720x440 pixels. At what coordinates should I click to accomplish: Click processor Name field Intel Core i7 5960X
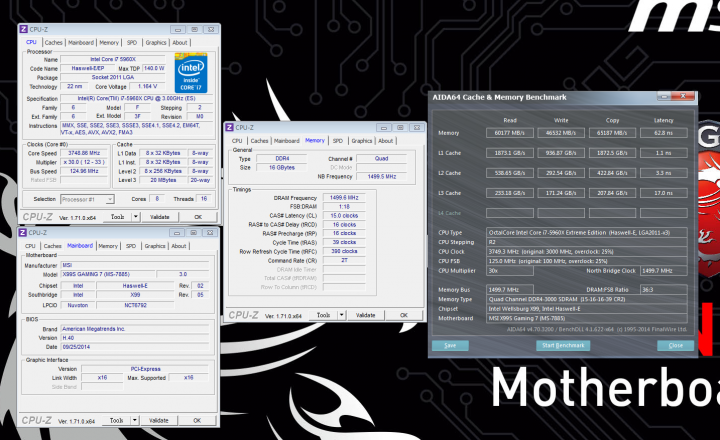113,59
